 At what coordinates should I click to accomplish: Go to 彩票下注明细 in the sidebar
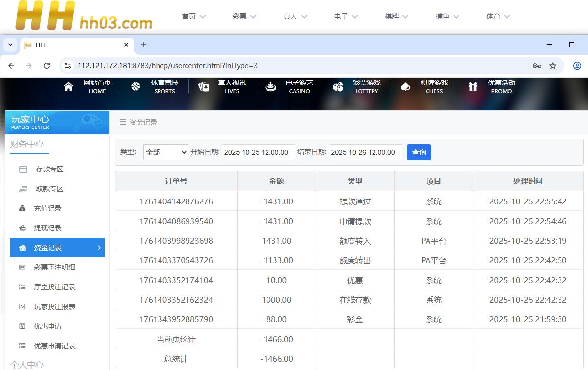click(54, 267)
